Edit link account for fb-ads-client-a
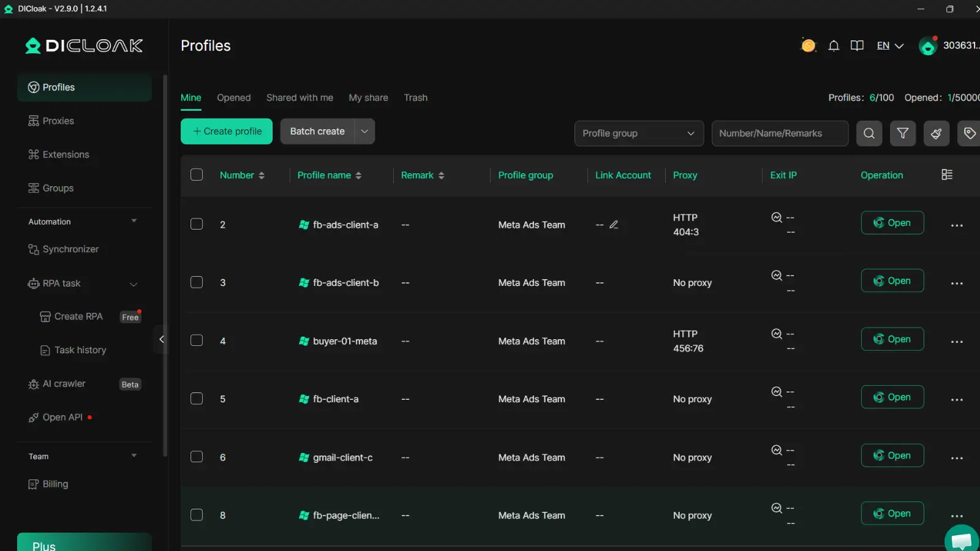Image resolution: width=980 pixels, height=551 pixels. point(614,225)
